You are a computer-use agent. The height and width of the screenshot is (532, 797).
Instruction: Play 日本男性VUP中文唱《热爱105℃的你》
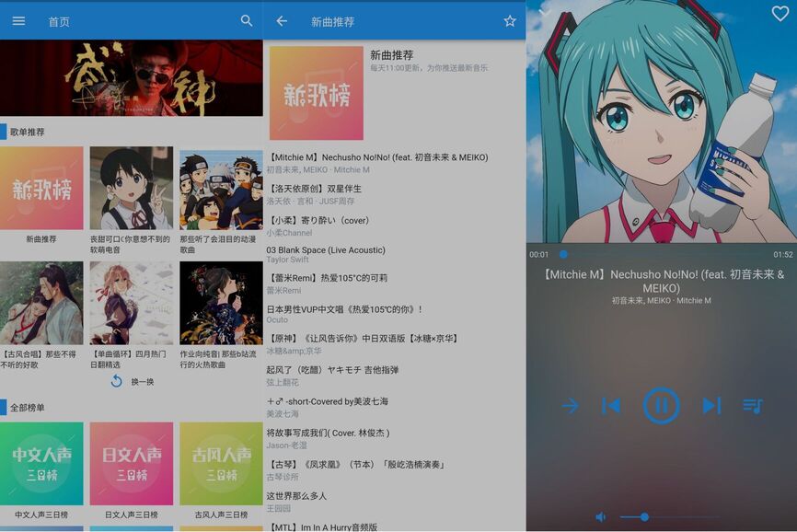click(395, 314)
